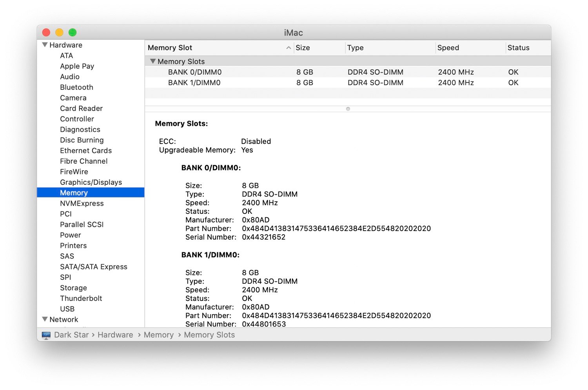Collapse the Hardware section in sidebar
This screenshot has width=588, height=390.
tap(45, 45)
